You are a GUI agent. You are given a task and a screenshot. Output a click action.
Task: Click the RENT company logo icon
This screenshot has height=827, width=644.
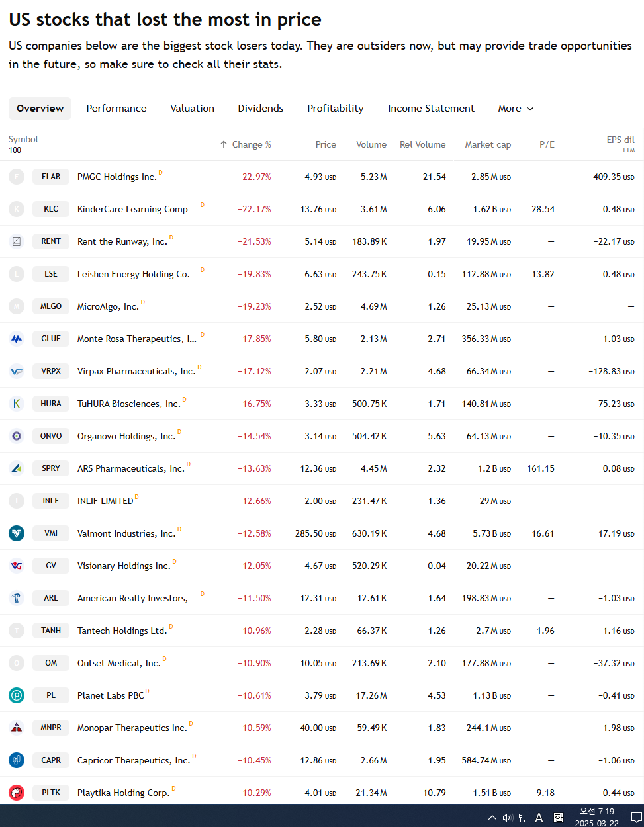click(x=17, y=241)
